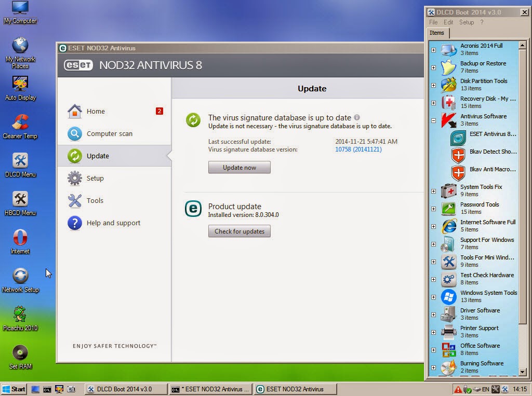Viewport: 532px width, 396px height.
Task: Click the Internet Software Full icon
Action: tap(448, 226)
